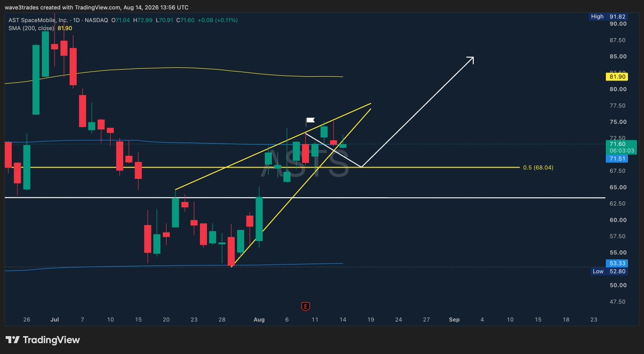Click the Sep label on date axis
The image size is (644, 354).
coord(455,320)
